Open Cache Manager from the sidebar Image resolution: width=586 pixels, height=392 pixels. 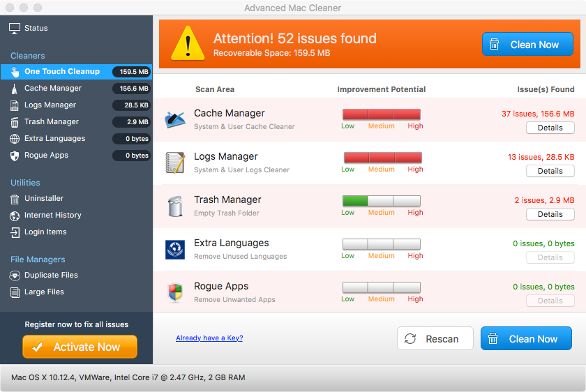[76, 89]
